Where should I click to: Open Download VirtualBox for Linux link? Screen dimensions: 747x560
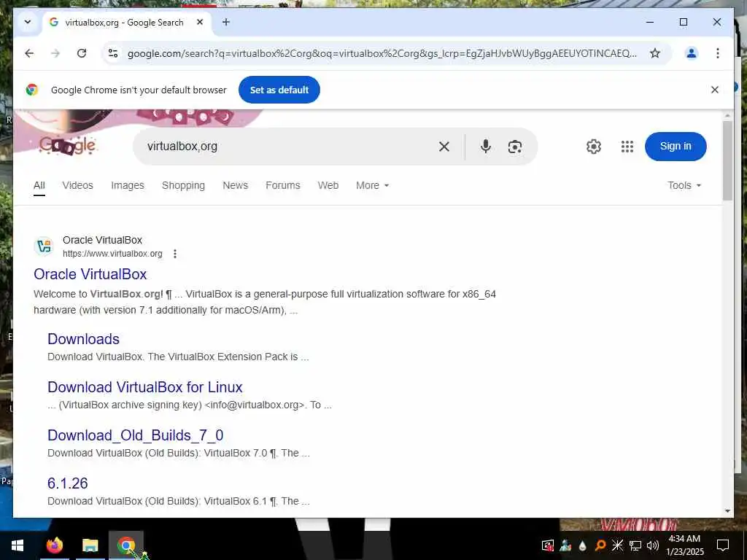145,387
